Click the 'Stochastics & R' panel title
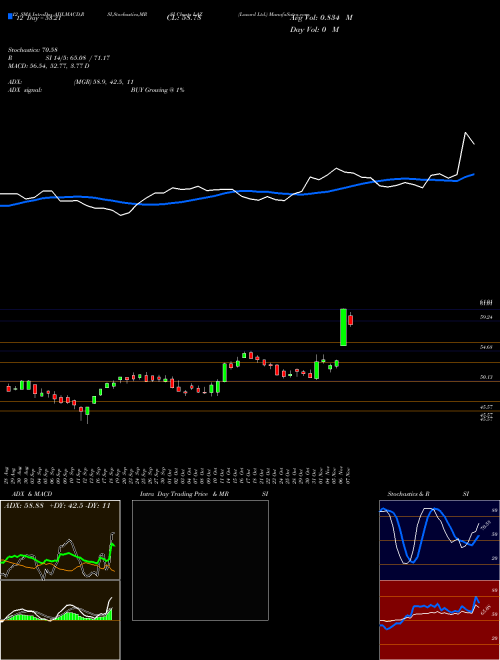500x660 pixels. pyautogui.click(x=409, y=494)
